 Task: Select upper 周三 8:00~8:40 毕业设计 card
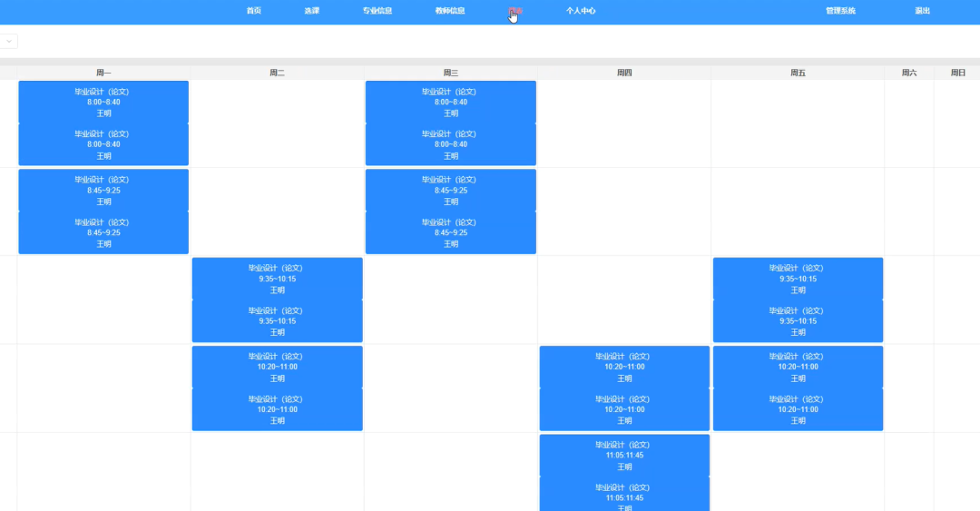pyautogui.click(x=451, y=102)
